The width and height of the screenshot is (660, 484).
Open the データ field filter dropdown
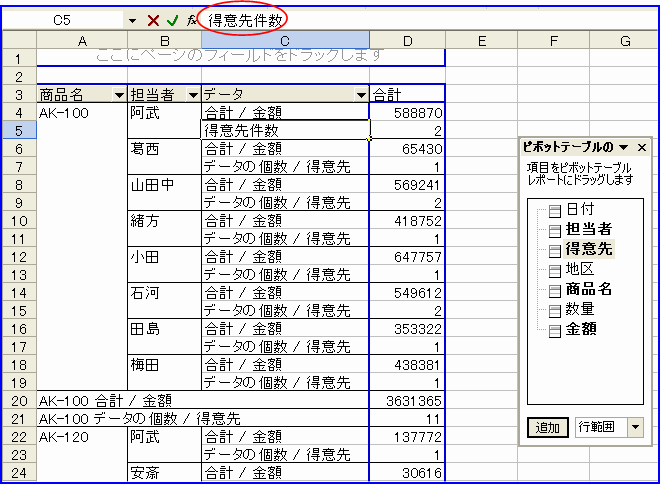(x=361, y=95)
